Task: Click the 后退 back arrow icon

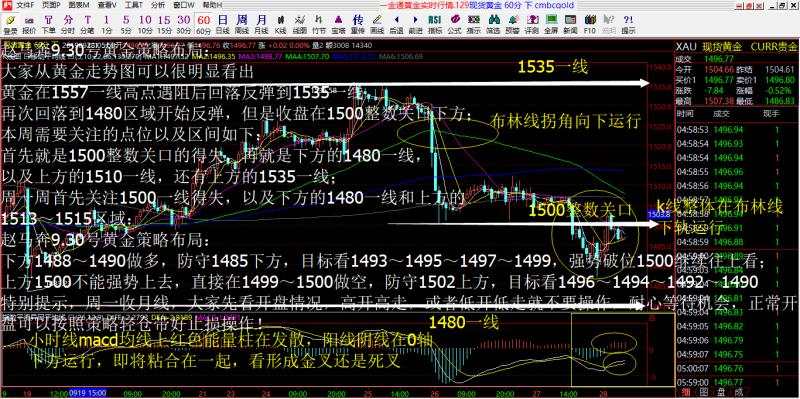Action: tap(396, 24)
